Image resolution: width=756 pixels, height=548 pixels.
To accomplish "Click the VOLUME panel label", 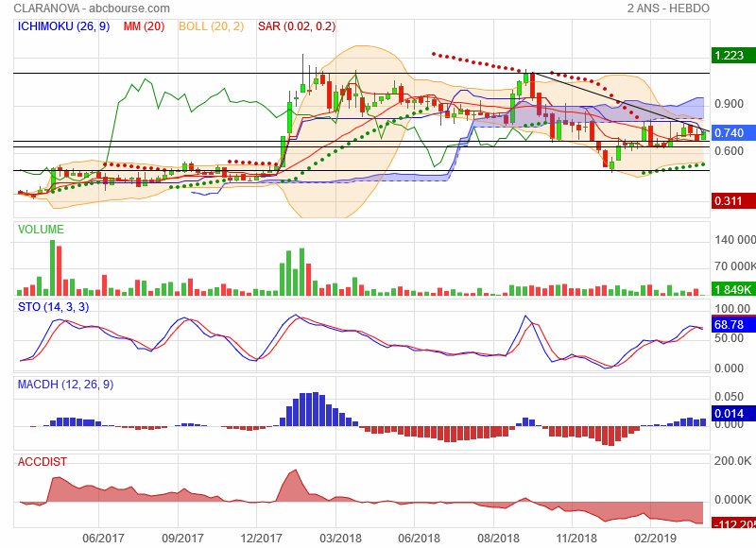I will (x=41, y=230).
